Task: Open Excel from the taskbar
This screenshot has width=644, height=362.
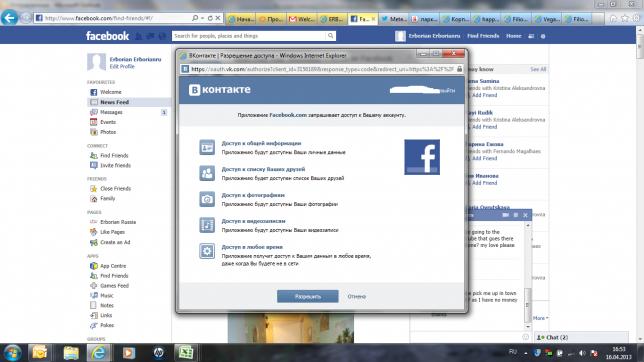Action: click(185, 353)
